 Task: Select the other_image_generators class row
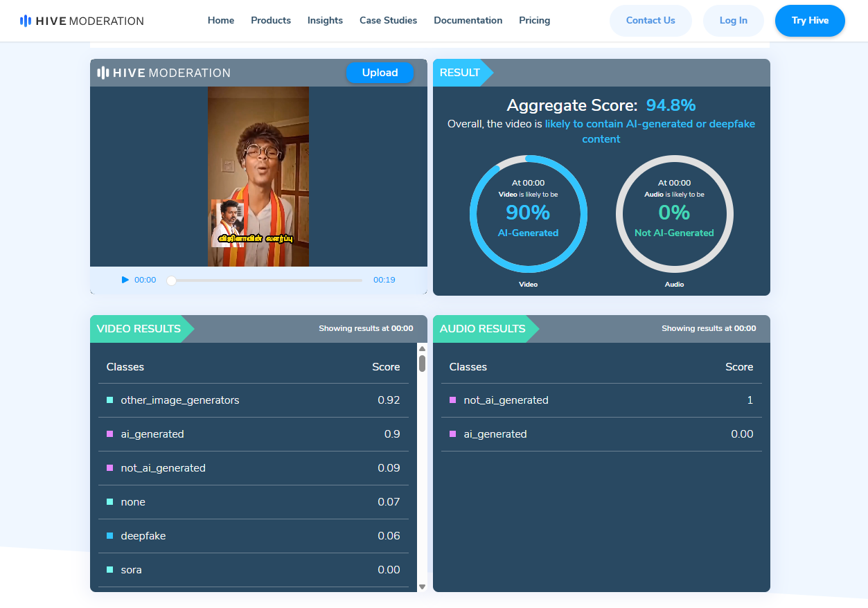point(253,400)
